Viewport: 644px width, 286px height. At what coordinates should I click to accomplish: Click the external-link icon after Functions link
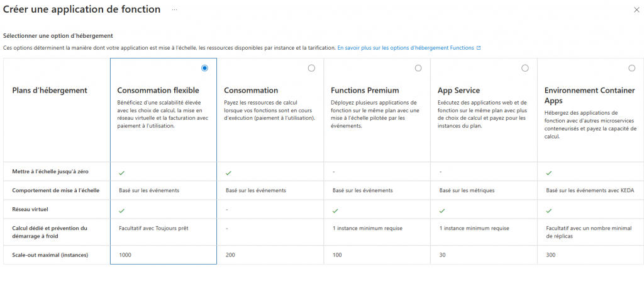coord(479,48)
